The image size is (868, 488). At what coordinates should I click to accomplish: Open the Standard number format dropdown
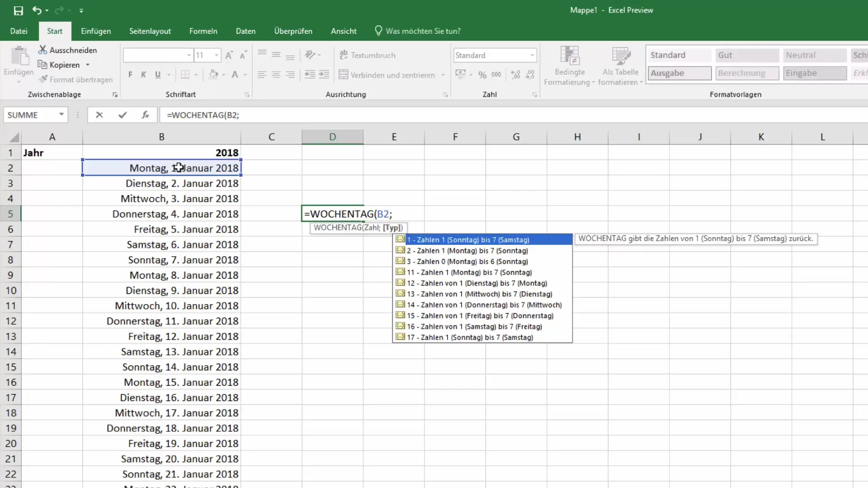point(532,55)
